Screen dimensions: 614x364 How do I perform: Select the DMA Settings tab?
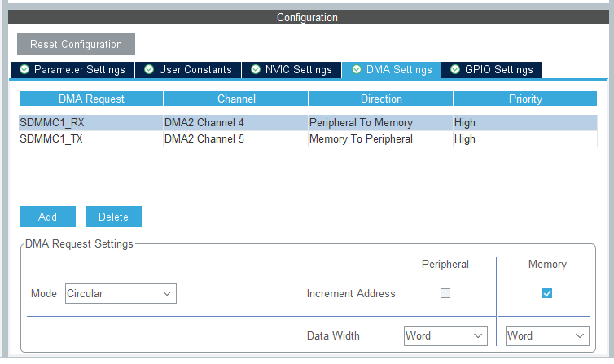392,70
